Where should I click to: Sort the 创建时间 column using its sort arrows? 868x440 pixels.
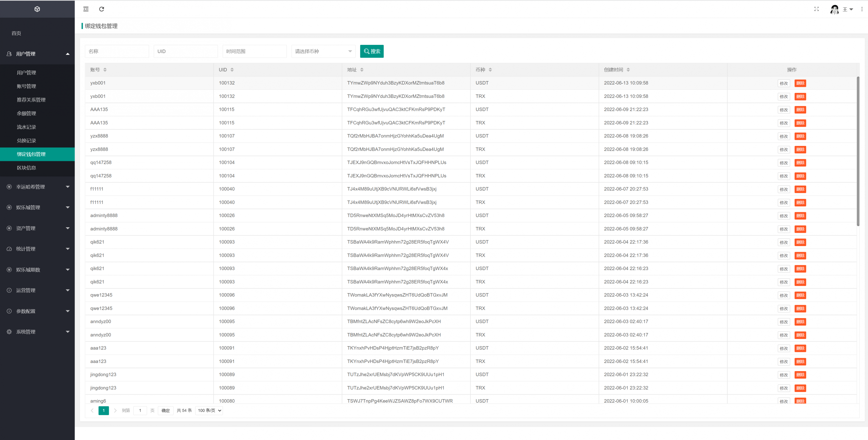(628, 70)
